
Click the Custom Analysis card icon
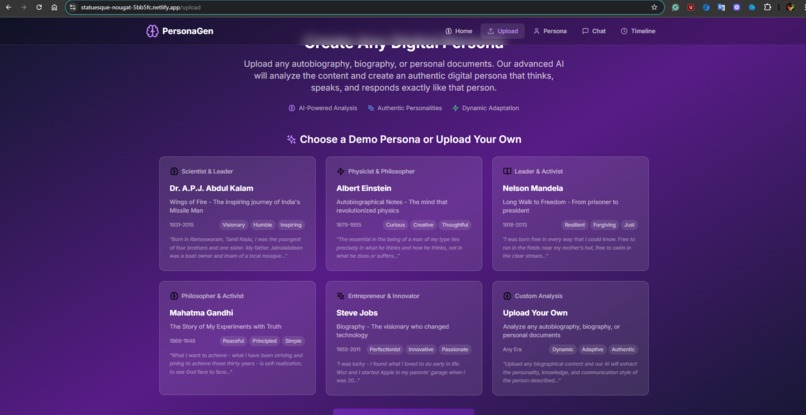pos(507,296)
